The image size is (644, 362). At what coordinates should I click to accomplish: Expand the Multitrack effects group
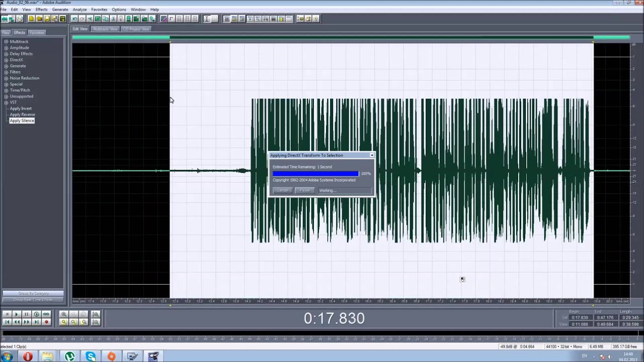pyautogui.click(x=6, y=42)
